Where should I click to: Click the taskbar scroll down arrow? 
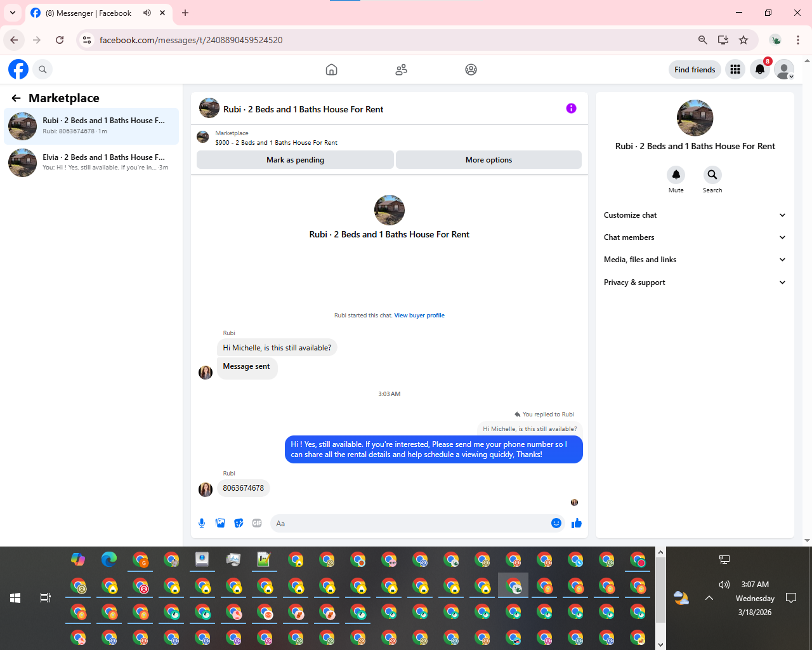pos(660,644)
